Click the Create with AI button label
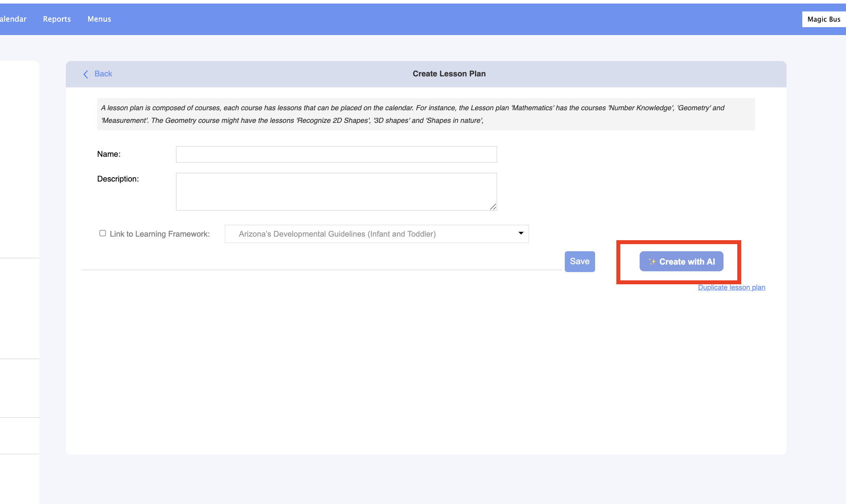Viewport: 846px width, 504px height. [x=687, y=261]
